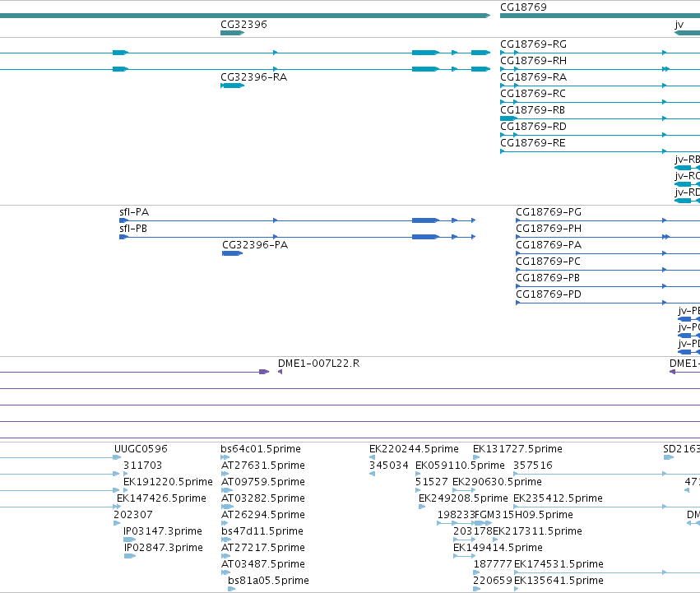Select EST bs47d11.5prime

coord(262,531)
